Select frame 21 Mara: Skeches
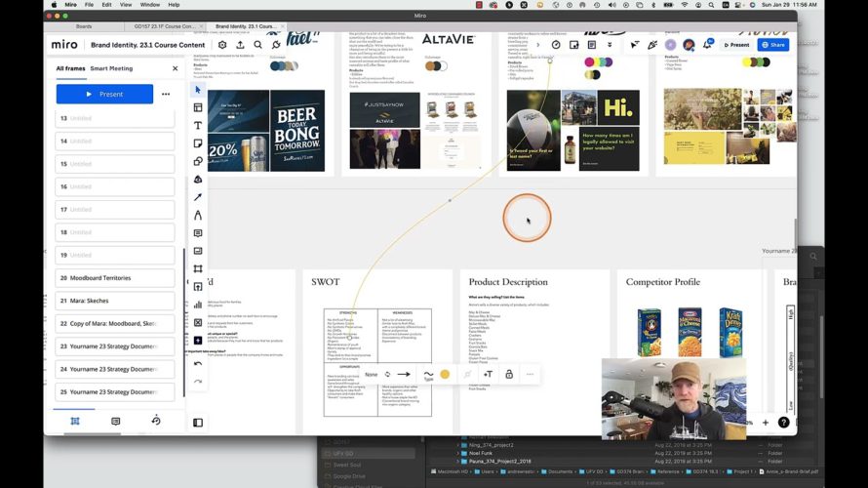 [x=114, y=301]
